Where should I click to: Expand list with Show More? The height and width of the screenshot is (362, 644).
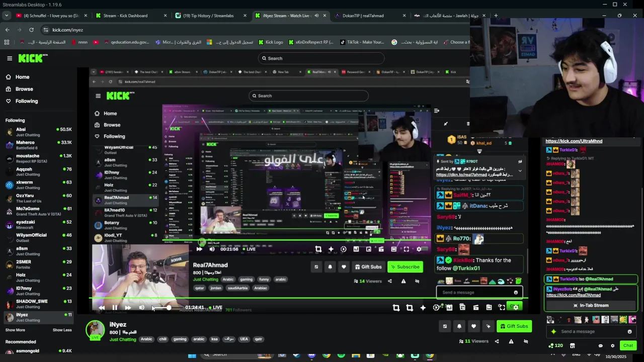15,330
